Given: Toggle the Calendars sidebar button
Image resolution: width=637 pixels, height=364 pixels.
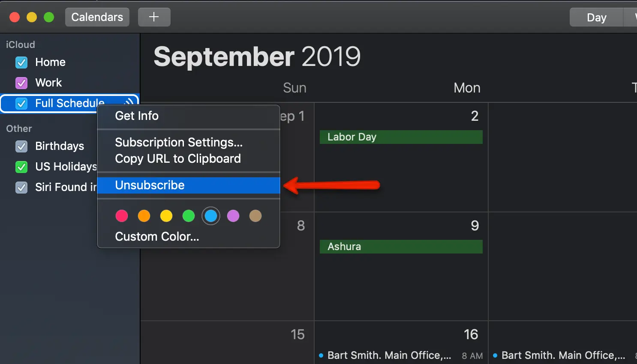Looking at the screenshot, I should (x=97, y=17).
